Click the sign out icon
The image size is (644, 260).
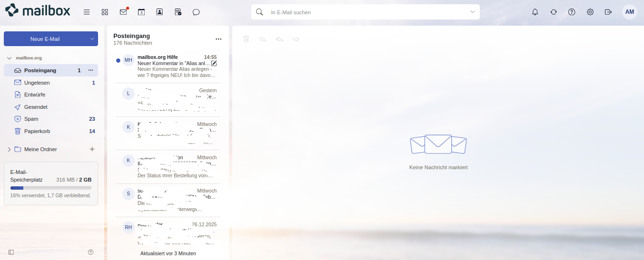tap(608, 12)
